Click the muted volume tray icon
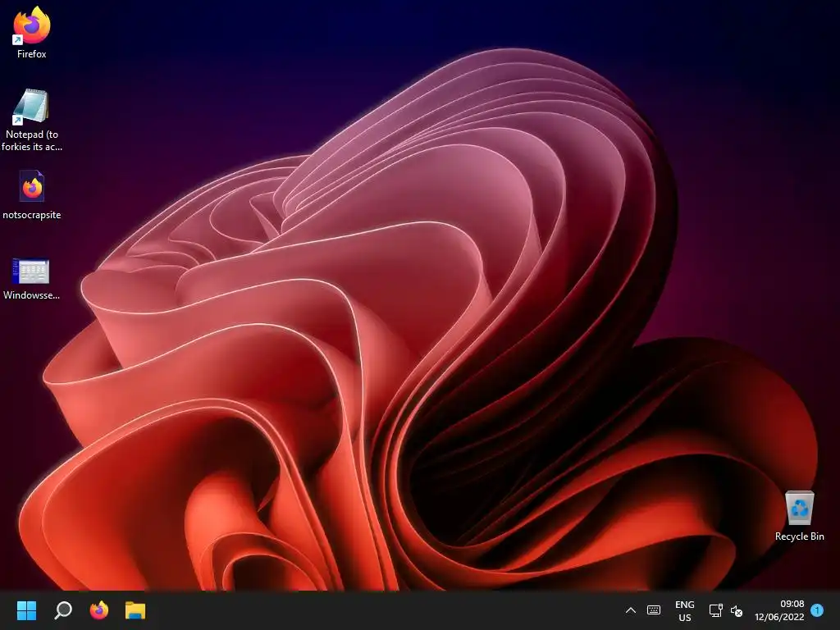 (x=737, y=610)
